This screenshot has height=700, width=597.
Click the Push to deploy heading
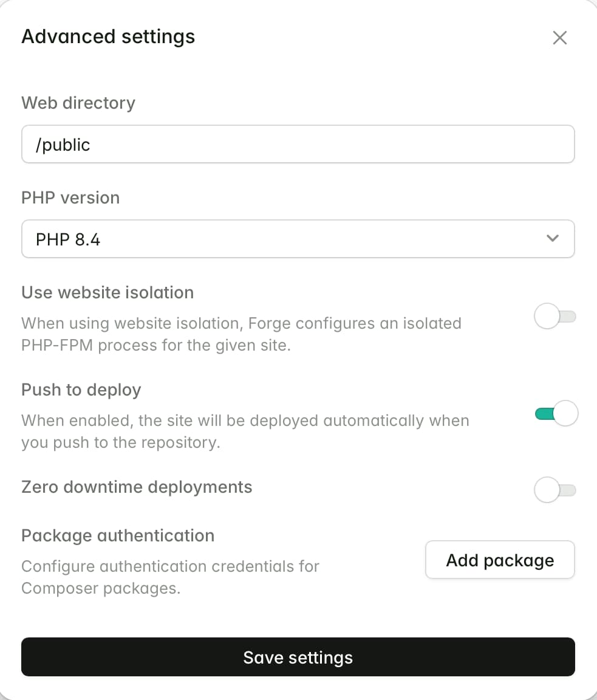coord(81,389)
